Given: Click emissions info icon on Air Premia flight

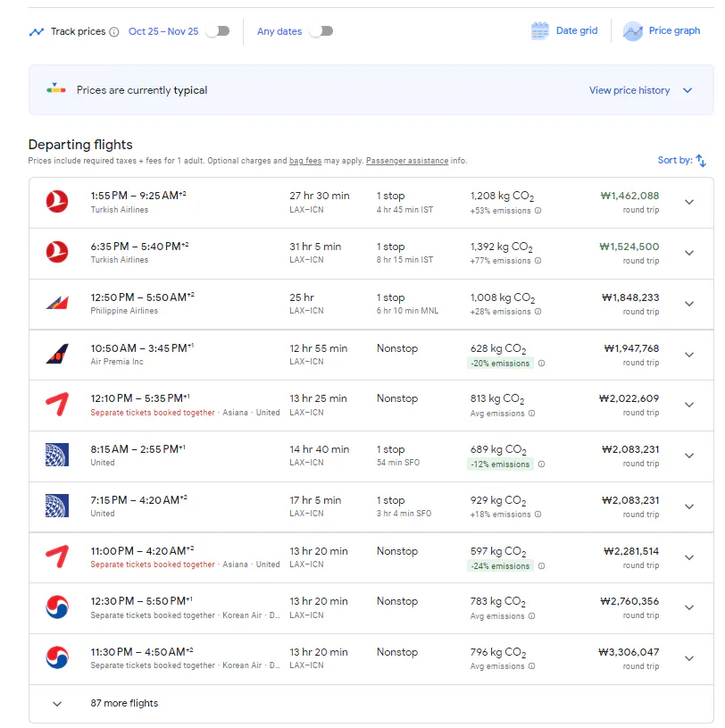Looking at the screenshot, I should click(541, 364).
